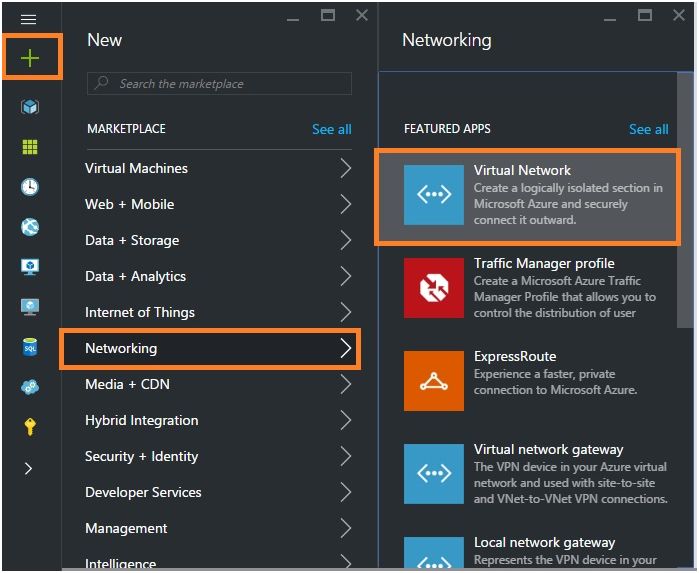This screenshot has height=573, width=699.
Task: Expand the Virtual Machines category chevron
Action: 345,168
